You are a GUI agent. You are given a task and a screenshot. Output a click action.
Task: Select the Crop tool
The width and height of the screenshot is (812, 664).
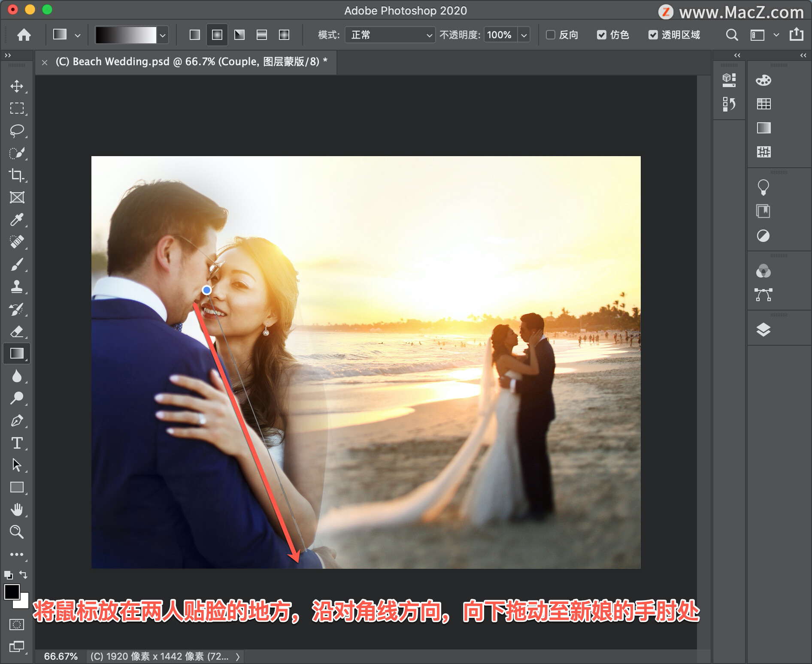(x=17, y=175)
